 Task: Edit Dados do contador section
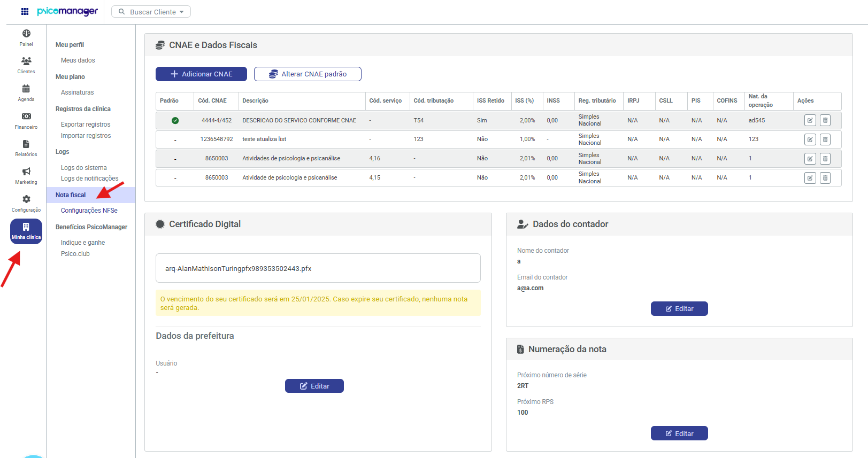coord(679,309)
